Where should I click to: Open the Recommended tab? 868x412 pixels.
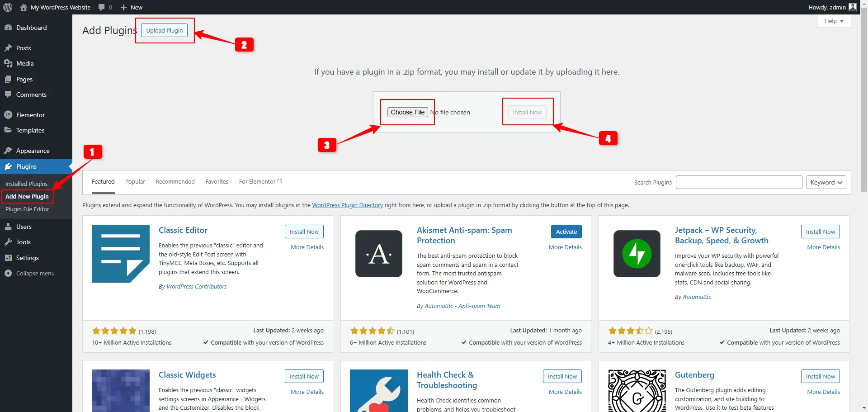(x=175, y=182)
